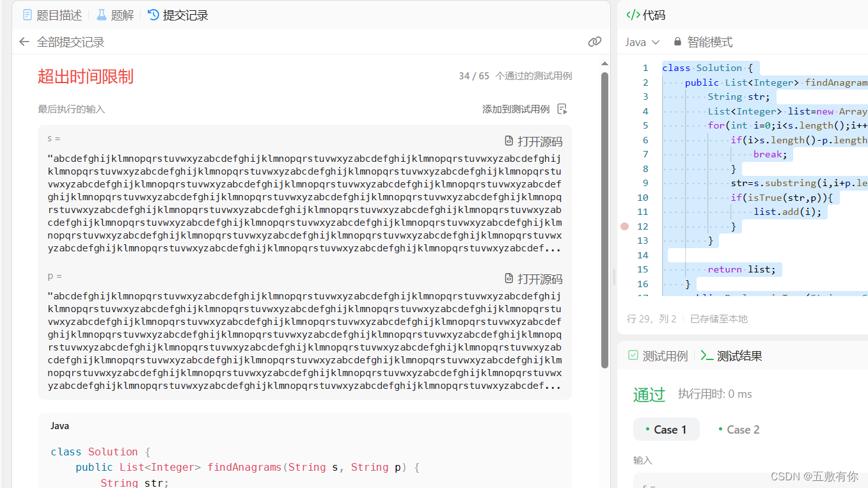
Task: Select the Case 1 test case pill
Action: (x=666, y=429)
